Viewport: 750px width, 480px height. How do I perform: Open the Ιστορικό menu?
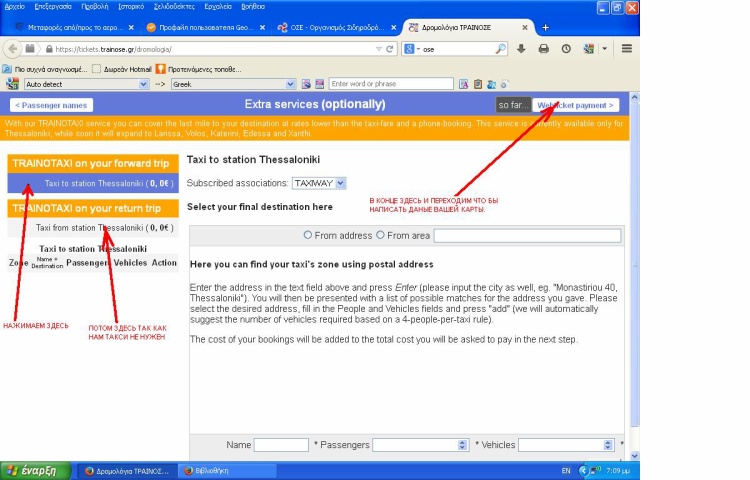pos(131,7)
